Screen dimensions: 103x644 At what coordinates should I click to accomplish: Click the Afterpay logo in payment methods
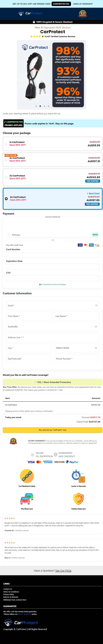coord(95,234)
